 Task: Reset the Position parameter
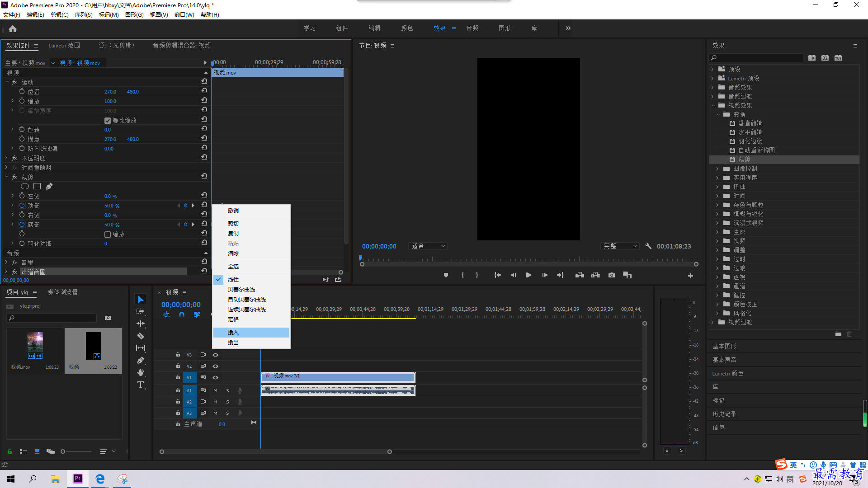tap(204, 91)
